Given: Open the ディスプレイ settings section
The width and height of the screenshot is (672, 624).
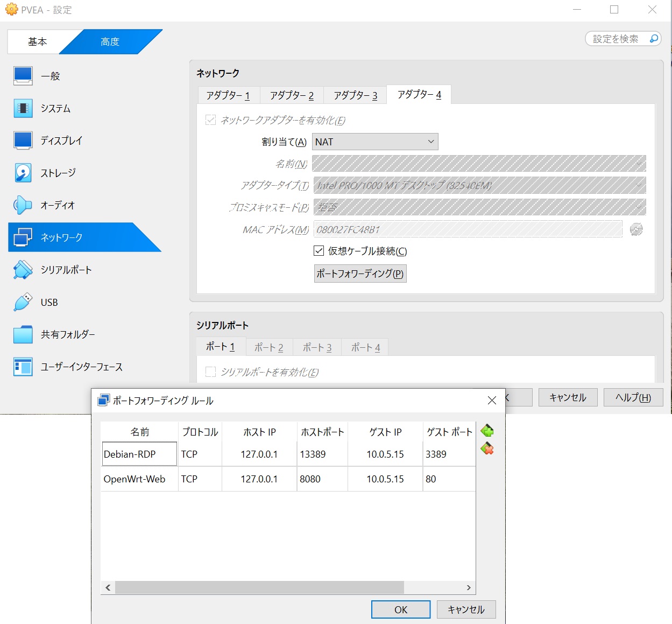Looking at the screenshot, I should click(x=61, y=141).
